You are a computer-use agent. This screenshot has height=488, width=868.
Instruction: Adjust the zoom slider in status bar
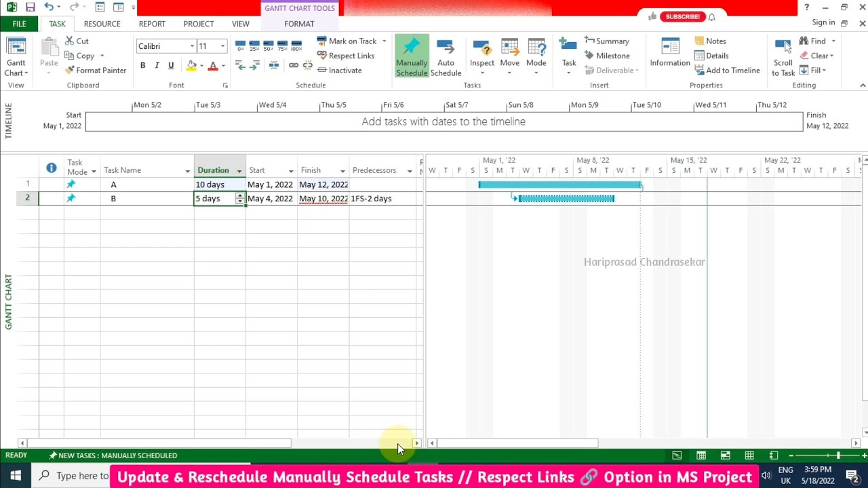click(x=837, y=455)
